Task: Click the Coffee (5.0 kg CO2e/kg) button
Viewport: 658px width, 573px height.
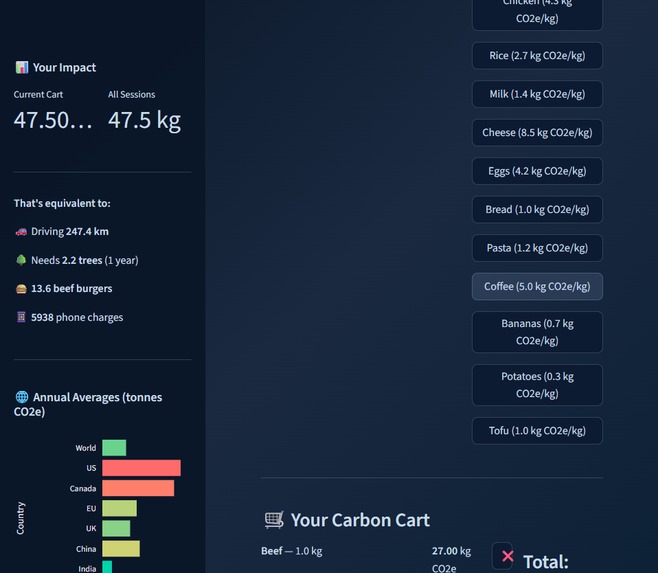Action: click(537, 287)
